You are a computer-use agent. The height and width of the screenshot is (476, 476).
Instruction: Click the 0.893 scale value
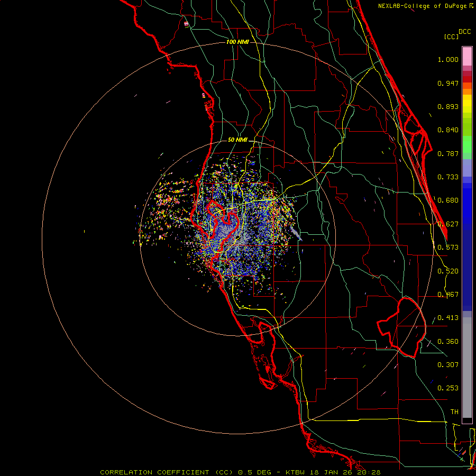pos(448,106)
